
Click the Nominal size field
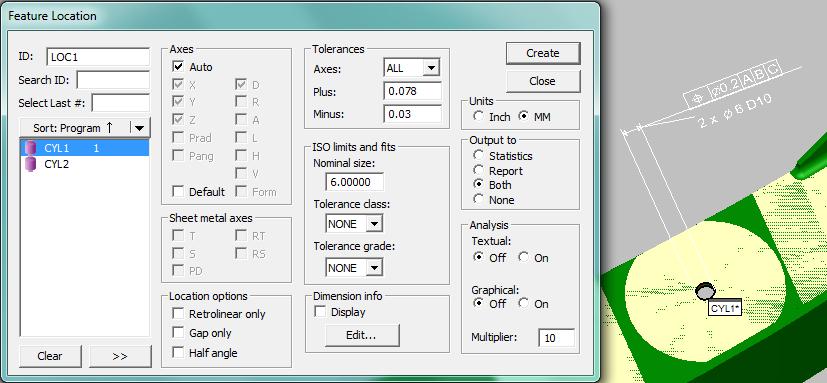coord(354,182)
